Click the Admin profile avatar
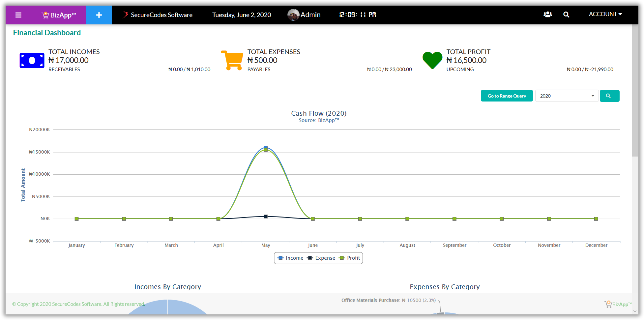 pos(293,15)
